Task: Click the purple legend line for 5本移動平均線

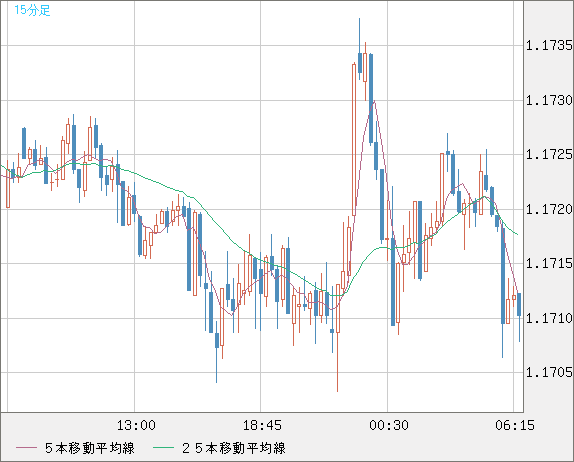Action: pos(27,448)
